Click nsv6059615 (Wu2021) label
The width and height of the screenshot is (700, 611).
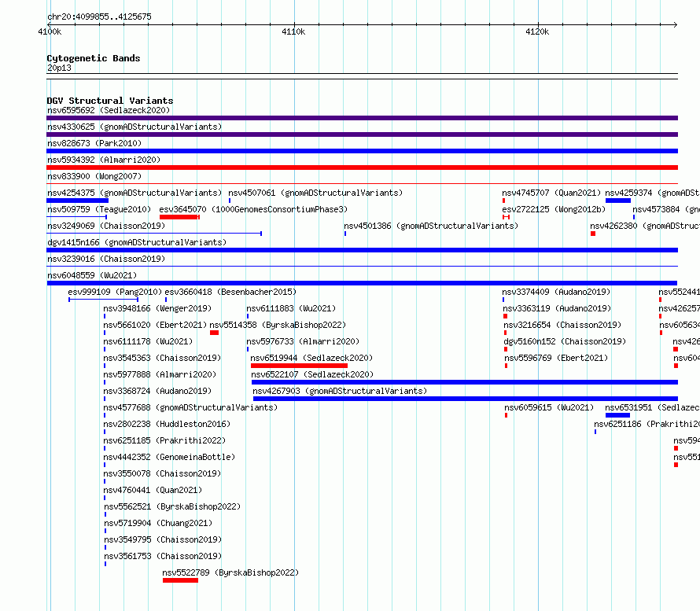(x=549, y=407)
